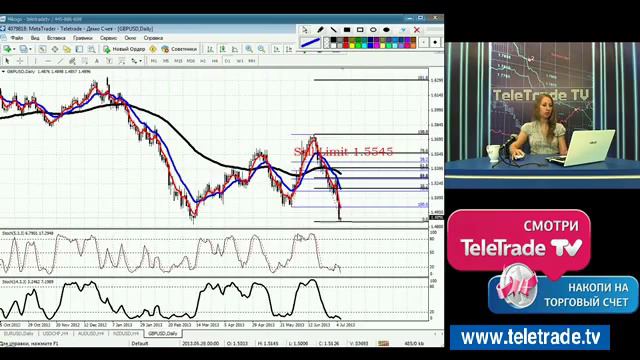Pick the black color swatch

[x=333, y=40]
